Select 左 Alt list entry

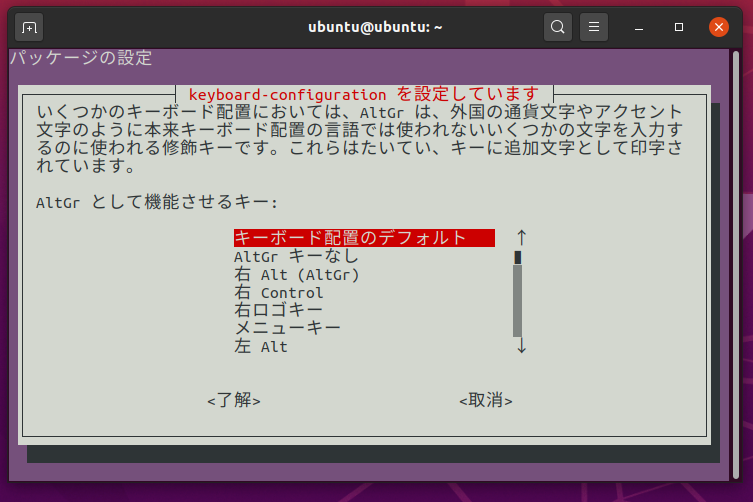(x=261, y=346)
